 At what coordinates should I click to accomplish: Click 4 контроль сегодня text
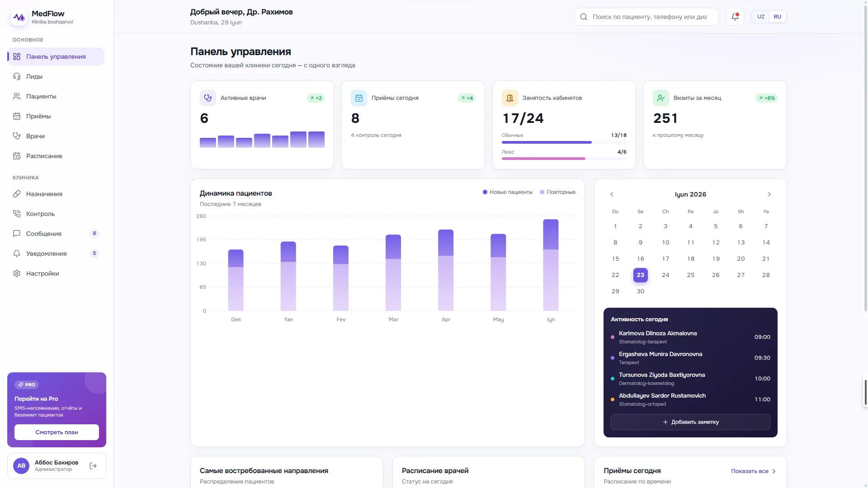(376, 135)
